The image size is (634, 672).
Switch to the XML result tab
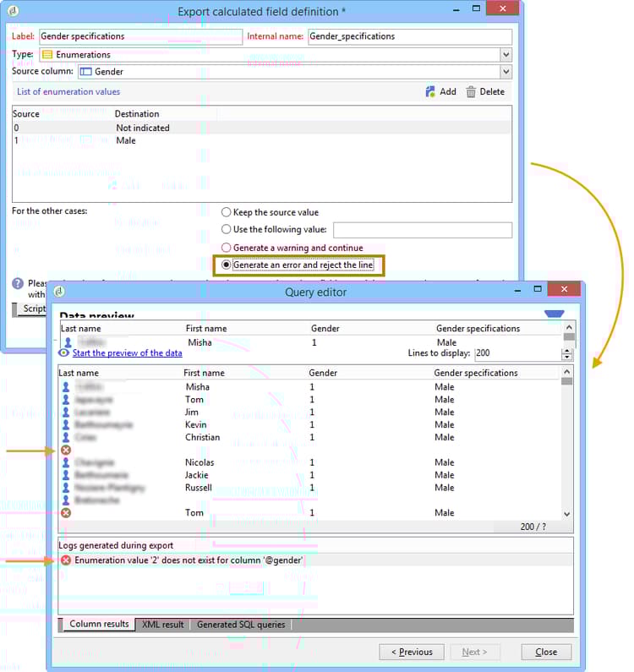pos(162,625)
